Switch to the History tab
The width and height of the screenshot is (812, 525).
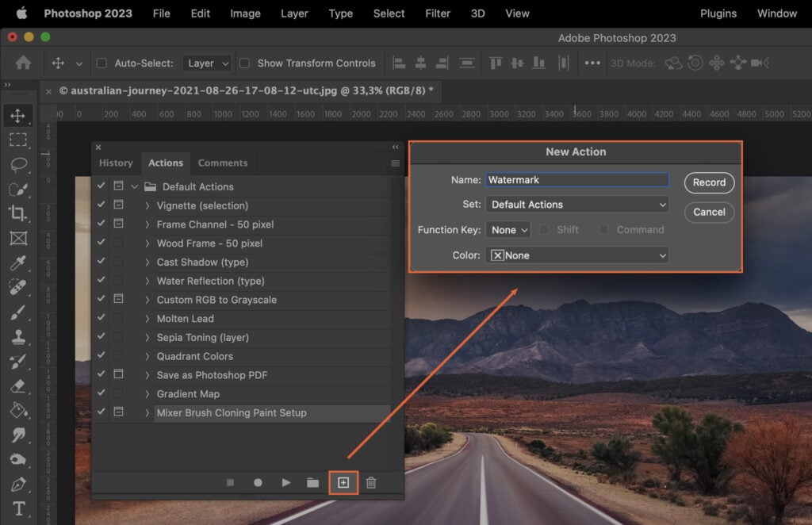[x=116, y=163]
